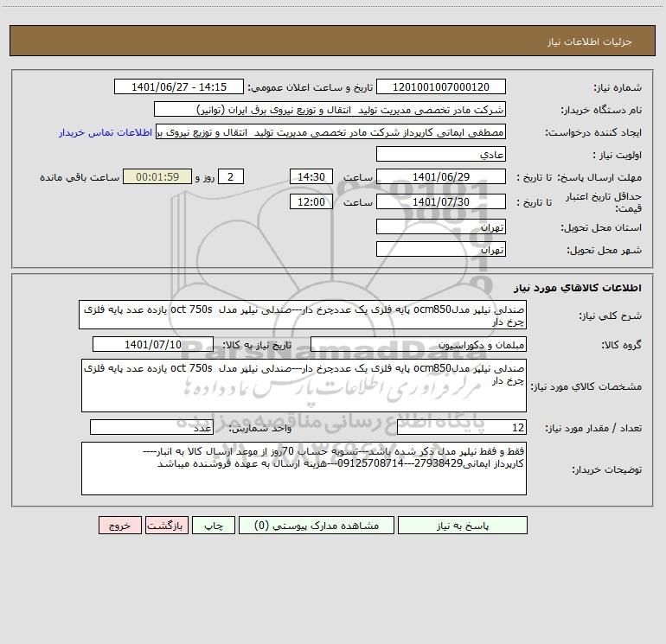666x644 pixels.
Task: Click response deadline time 14:30
Action: [311, 176]
